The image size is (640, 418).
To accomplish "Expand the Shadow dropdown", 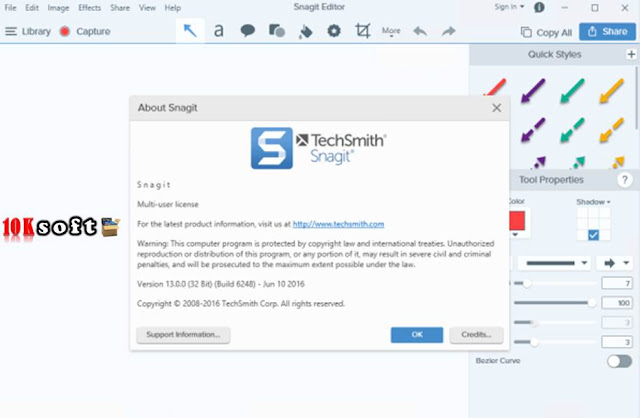I will point(593,202).
